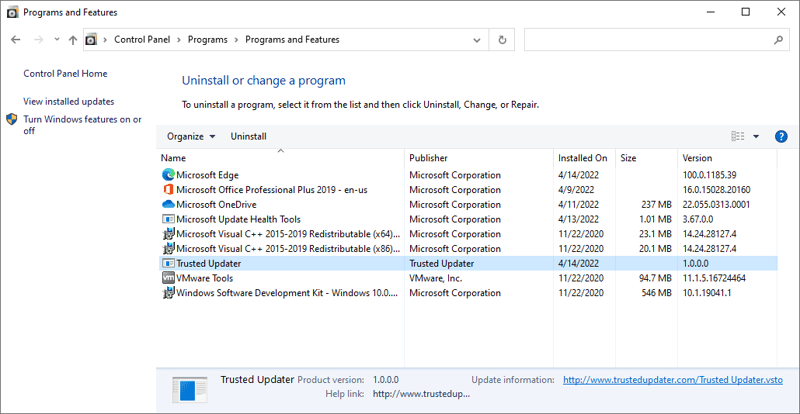Expand the chevron after Control Panel breadcrumb
The image size is (800, 414).
[181, 39]
